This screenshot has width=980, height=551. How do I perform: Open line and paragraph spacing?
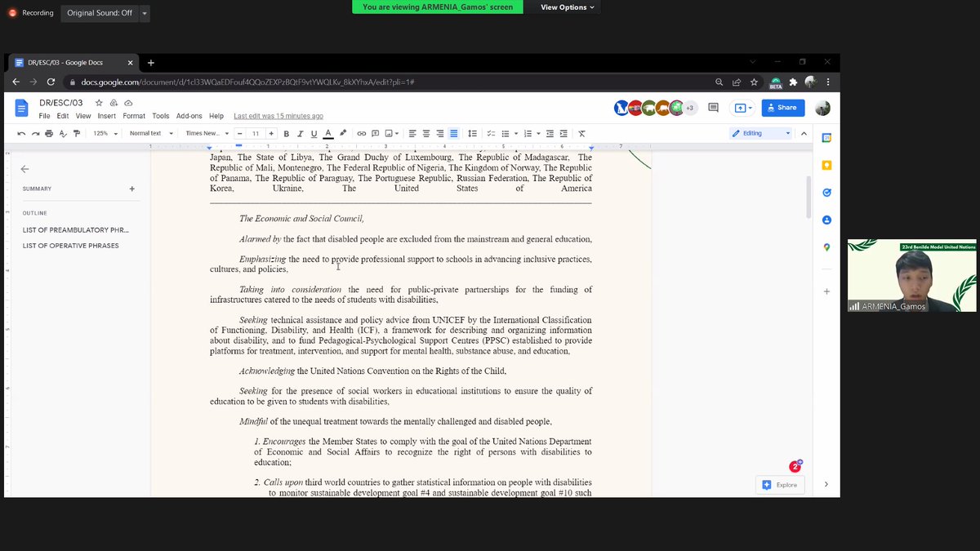[x=473, y=133]
